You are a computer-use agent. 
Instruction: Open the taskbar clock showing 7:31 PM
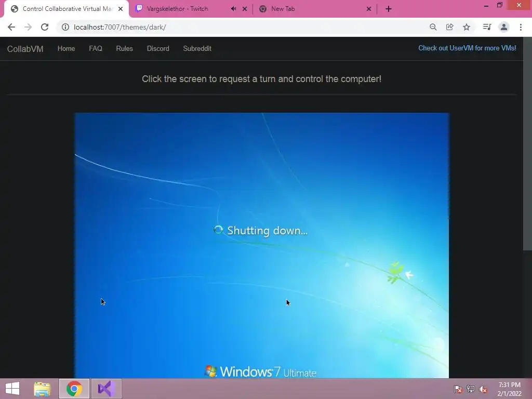point(509,389)
